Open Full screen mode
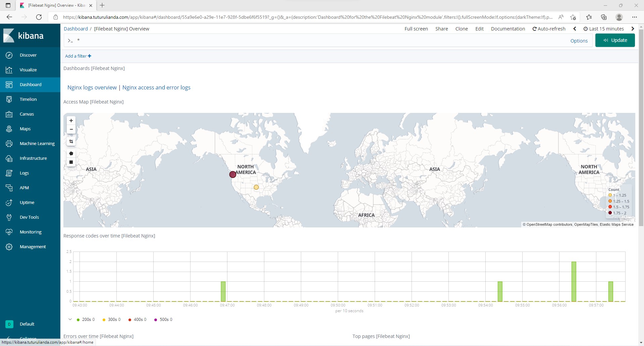 pos(416,29)
